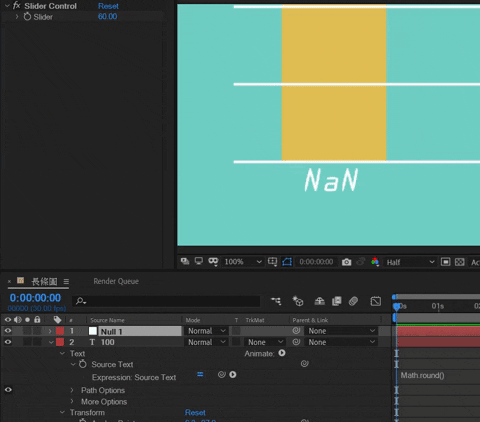
Task: Collapse the Text property group
Action: (62, 353)
